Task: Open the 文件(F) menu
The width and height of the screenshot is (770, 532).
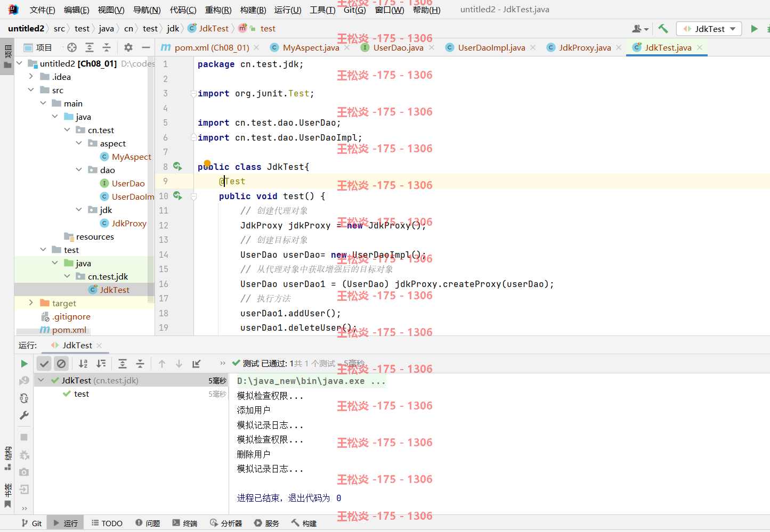Action: (42, 10)
